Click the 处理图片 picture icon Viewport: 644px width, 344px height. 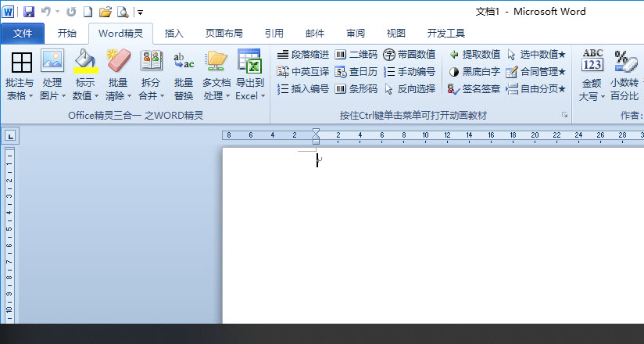pyautogui.click(x=52, y=60)
